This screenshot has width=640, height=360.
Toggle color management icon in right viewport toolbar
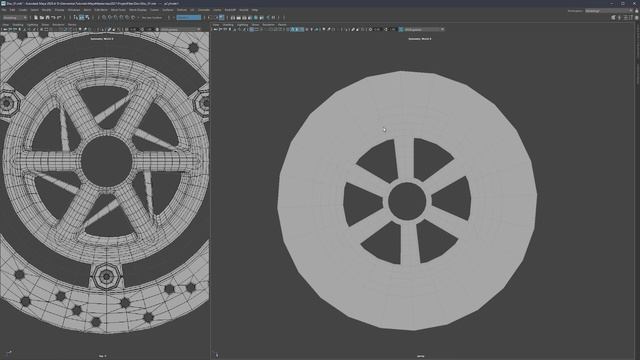(400, 29)
